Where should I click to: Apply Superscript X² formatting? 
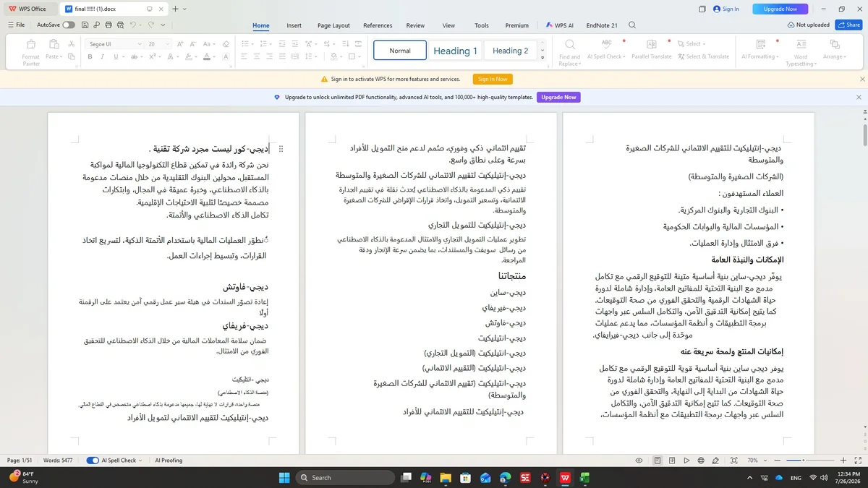pyautogui.click(x=153, y=56)
